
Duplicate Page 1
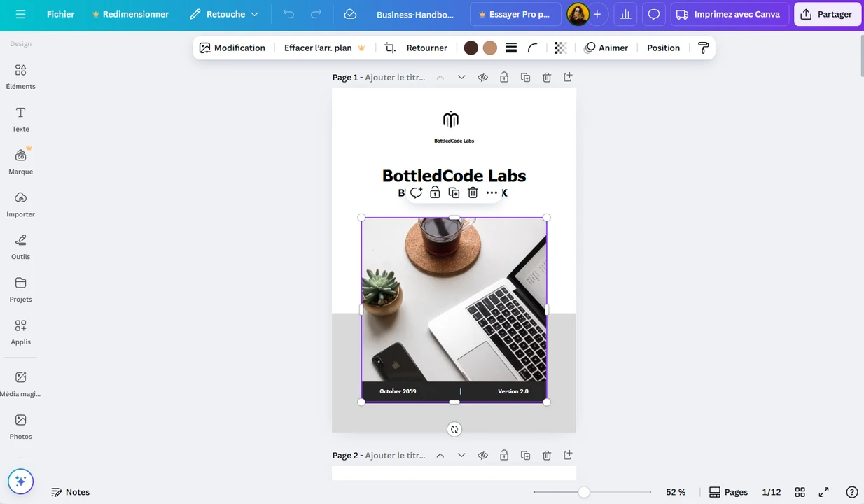525,78
